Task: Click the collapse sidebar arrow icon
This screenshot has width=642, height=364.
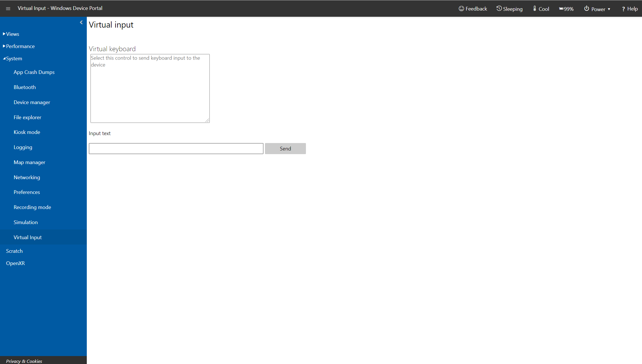Action: pyautogui.click(x=81, y=22)
